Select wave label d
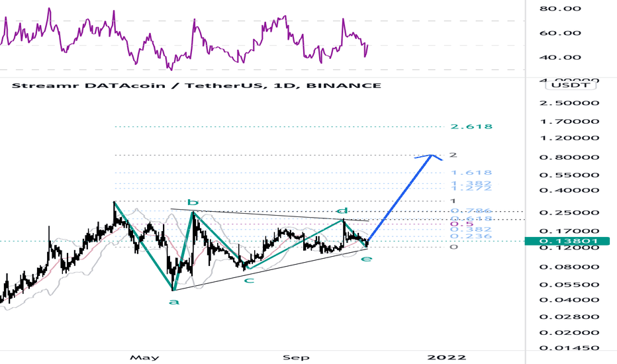Screen dimensions: 617x364 (x=343, y=210)
